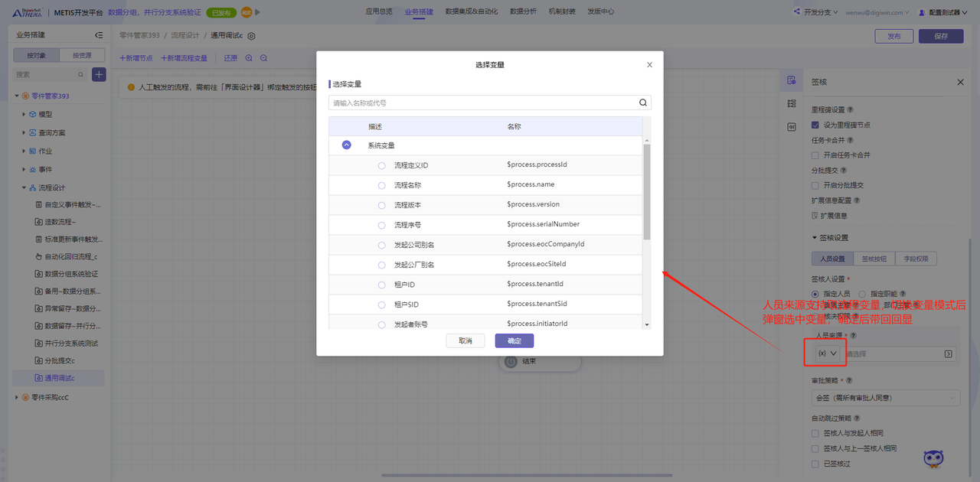Open 通用调试c tree item
Viewport: 980px width, 482px height.
60,378
